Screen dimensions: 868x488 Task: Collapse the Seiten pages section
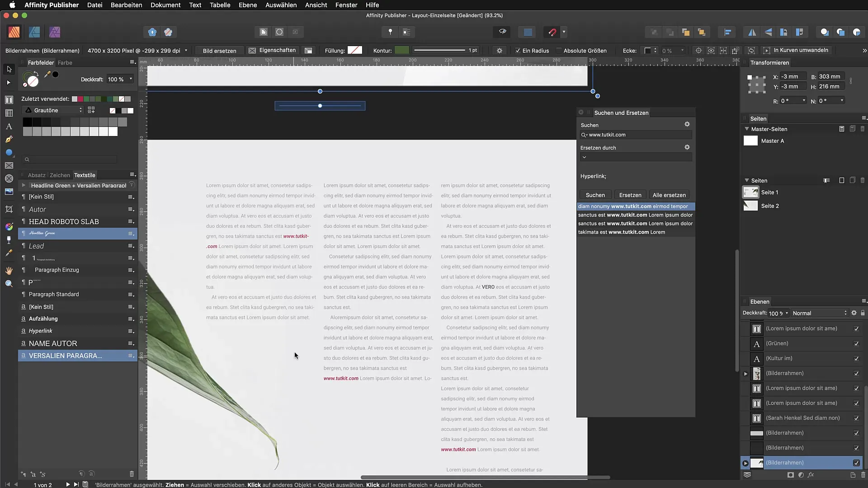point(747,180)
